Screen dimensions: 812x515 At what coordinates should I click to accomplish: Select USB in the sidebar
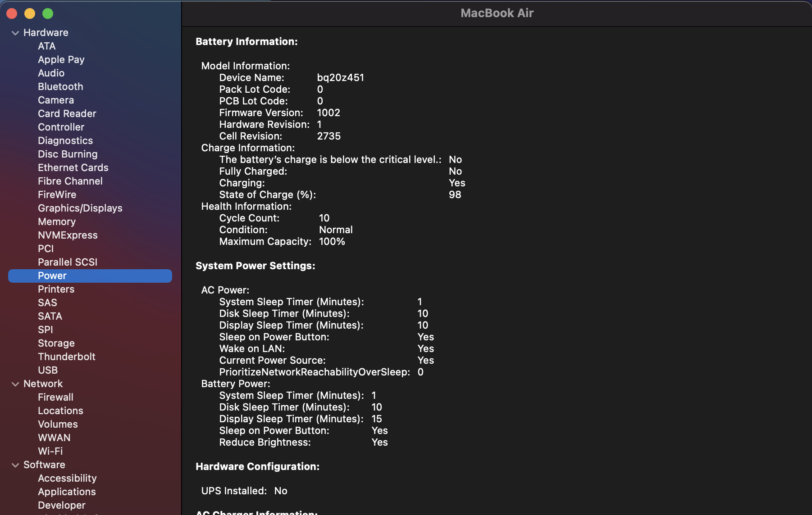pos(48,370)
